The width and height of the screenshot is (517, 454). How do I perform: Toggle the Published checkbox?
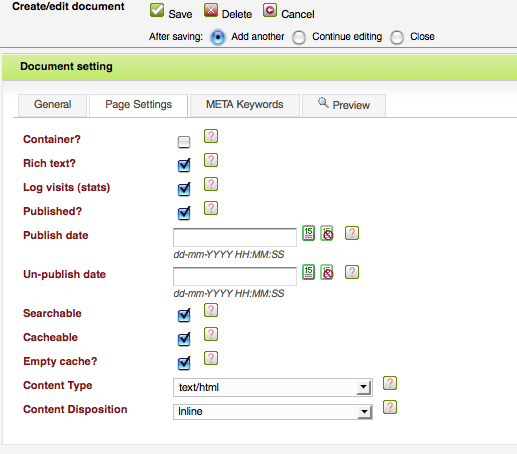(x=184, y=213)
